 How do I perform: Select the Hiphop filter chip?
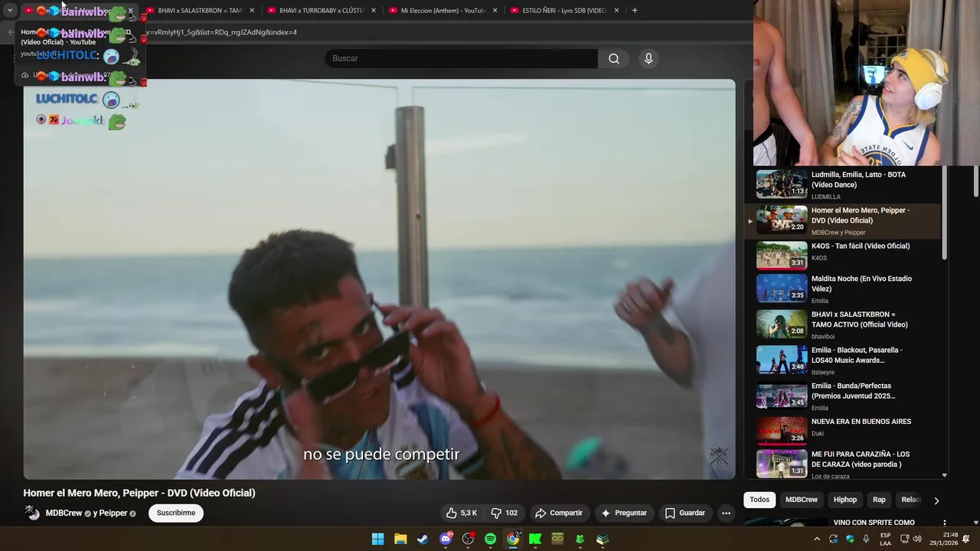(x=845, y=500)
